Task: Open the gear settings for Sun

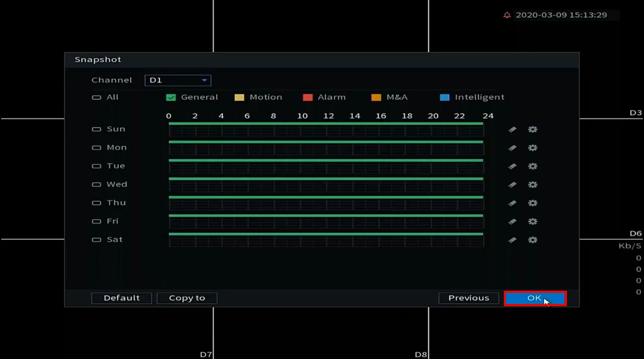Action: [532, 129]
